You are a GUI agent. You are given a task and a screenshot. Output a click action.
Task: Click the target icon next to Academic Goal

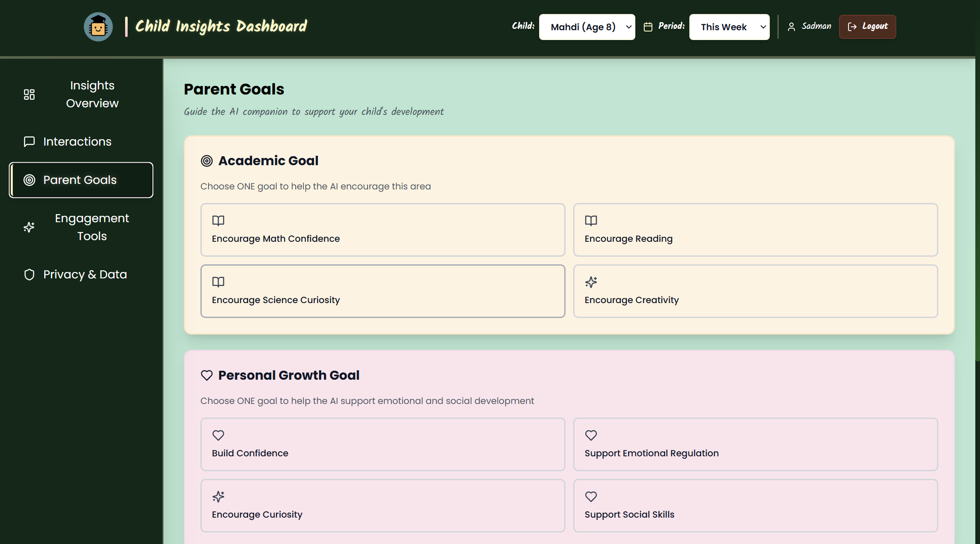pyautogui.click(x=207, y=161)
